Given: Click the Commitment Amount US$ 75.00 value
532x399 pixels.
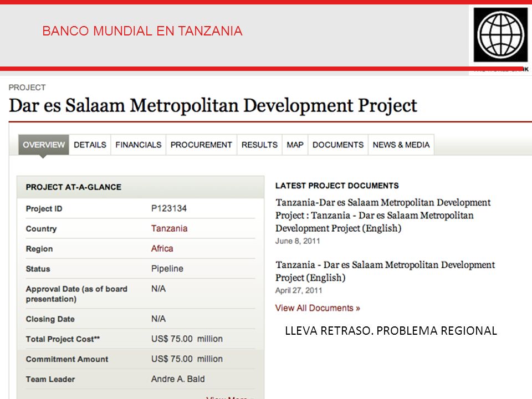Looking at the screenshot, I should [x=187, y=359].
